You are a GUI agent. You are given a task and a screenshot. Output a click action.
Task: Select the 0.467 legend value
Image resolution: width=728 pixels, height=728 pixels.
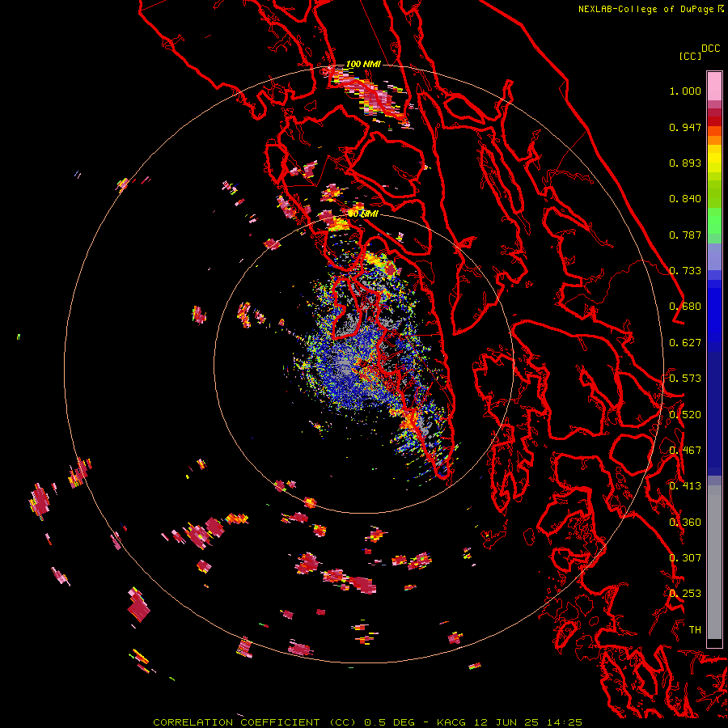pyautogui.click(x=685, y=451)
